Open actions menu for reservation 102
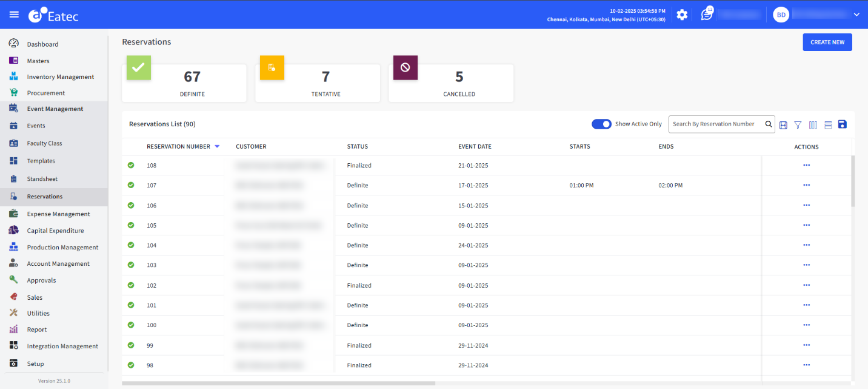Viewport: 868px width, 389px height. coord(806,285)
